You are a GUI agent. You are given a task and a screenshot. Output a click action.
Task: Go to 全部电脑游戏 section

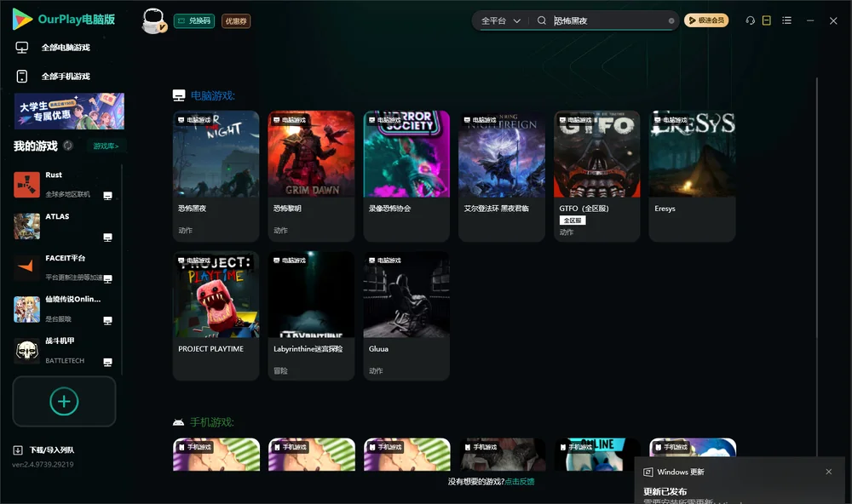pyautogui.click(x=53, y=48)
